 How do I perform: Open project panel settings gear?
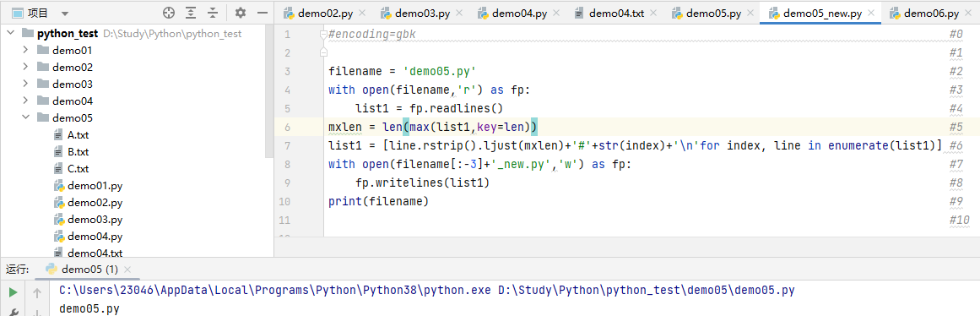241,13
